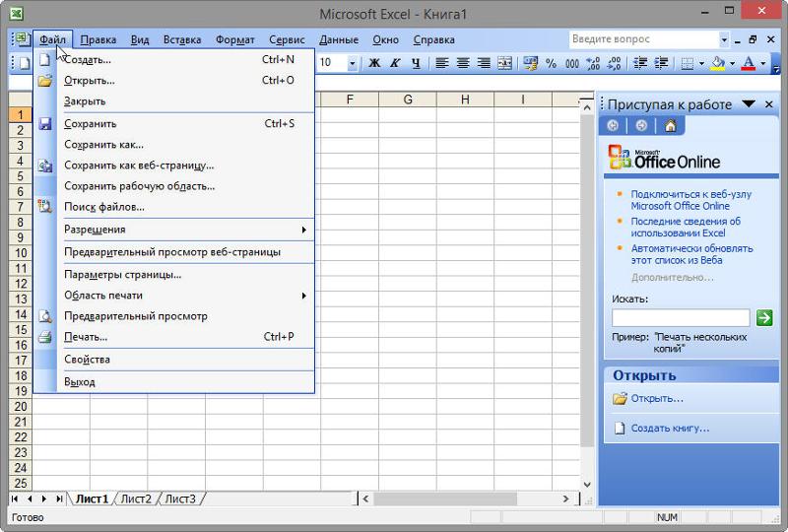Viewport: 788px width, 532px height.
Task: Select Выход to quit Excel
Action: point(174,382)
